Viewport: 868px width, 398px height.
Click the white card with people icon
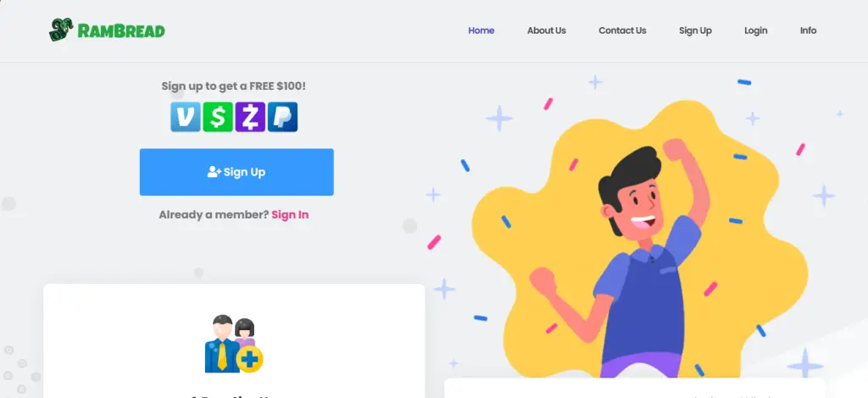coord(234,341)
